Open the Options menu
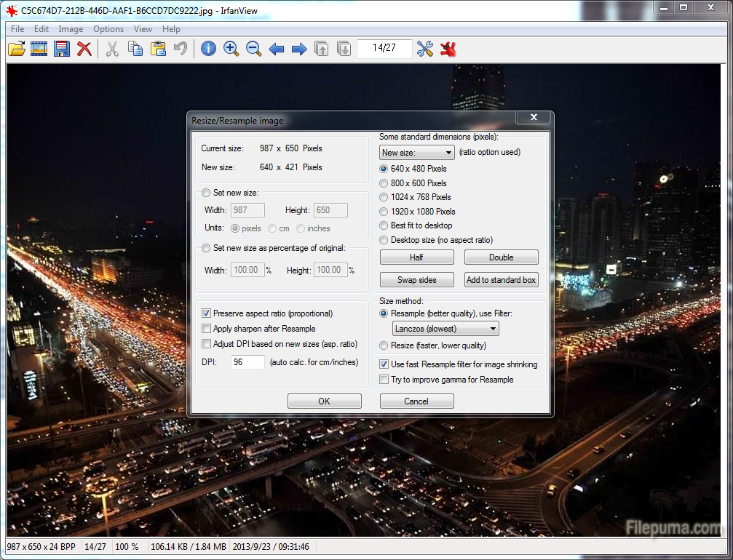733x560 pixels. 108,29
